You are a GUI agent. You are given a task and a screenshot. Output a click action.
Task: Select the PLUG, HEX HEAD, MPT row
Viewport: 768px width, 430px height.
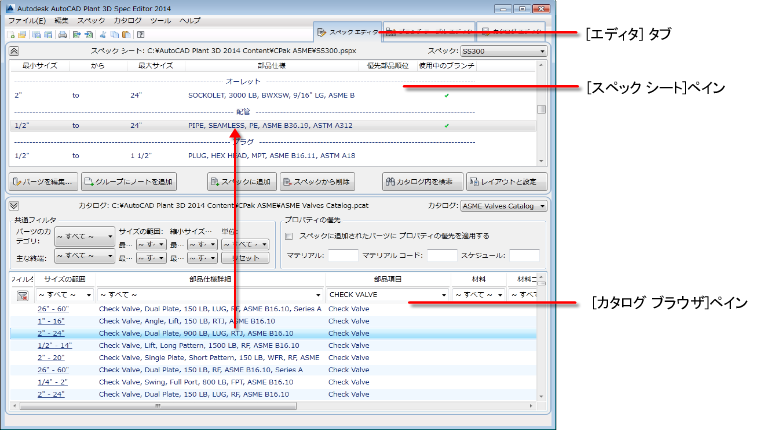tap(273, 156)
